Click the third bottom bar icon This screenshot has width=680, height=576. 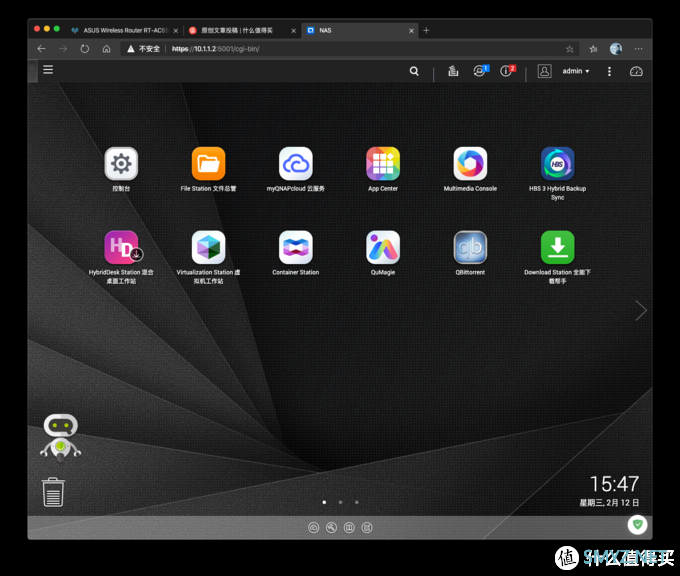(349, 527)
